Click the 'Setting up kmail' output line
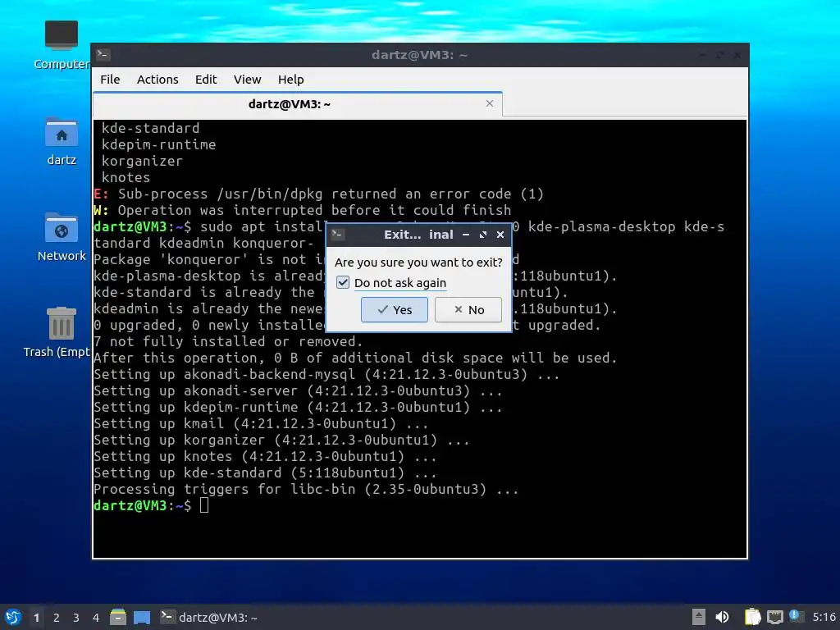 pyautogui.click(x=261, y=424)
